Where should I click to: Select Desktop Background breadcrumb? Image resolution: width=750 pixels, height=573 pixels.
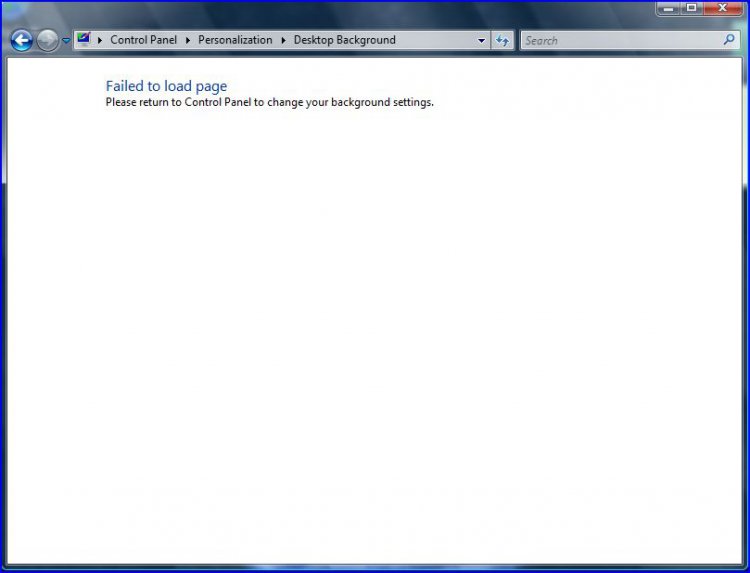[x=344, y=40]
